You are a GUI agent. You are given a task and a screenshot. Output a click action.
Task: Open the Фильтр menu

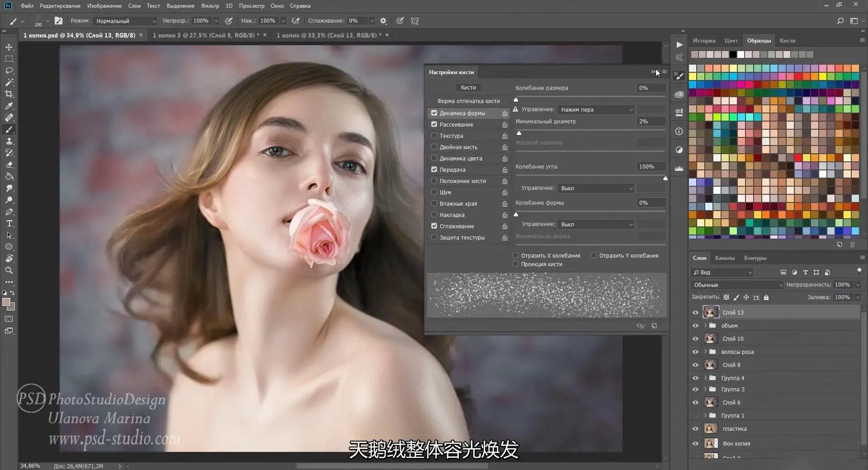click(210, 6)
